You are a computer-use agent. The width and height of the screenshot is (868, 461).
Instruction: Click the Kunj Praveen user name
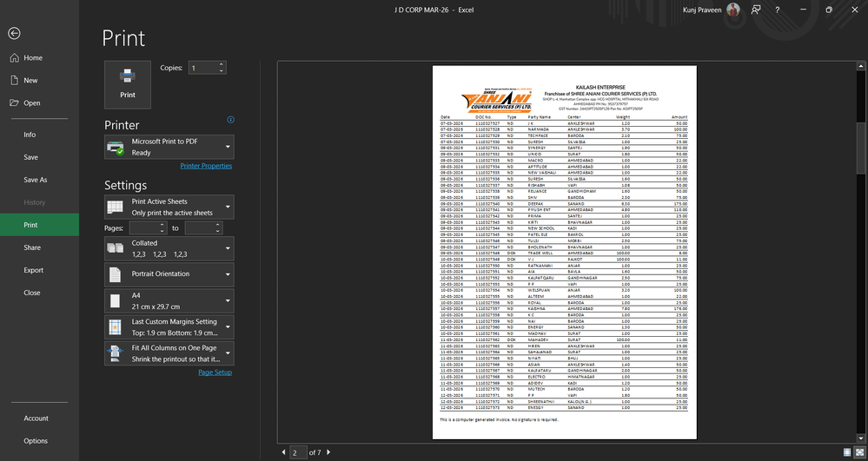703,10
